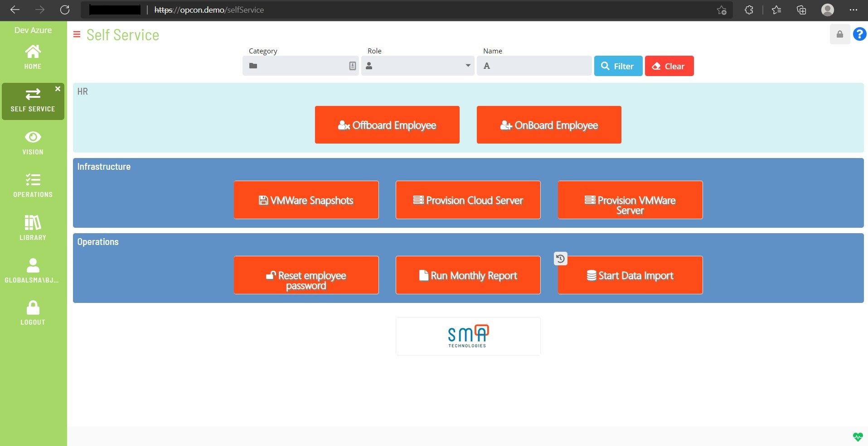Image resolution: width=868 pixels, height=446 pixels.
Task: Open the Home section in the sidebar
Action: point(32,55)
